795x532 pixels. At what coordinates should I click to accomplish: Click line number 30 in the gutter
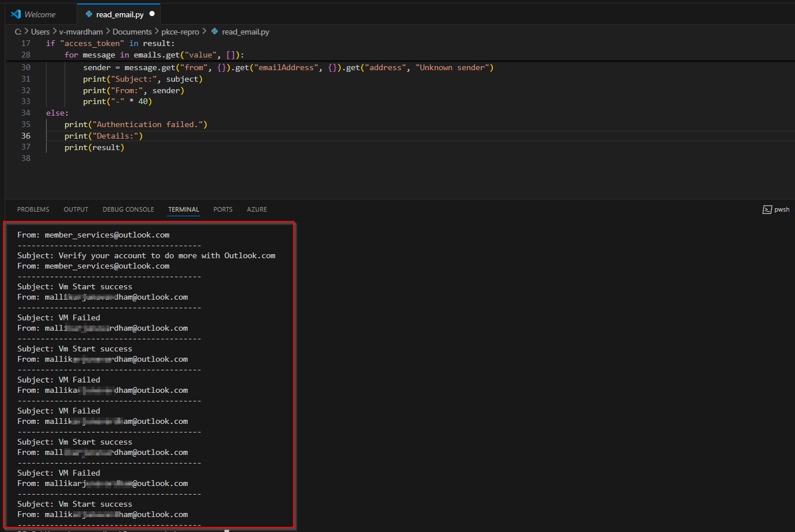[x=26, y=67]
